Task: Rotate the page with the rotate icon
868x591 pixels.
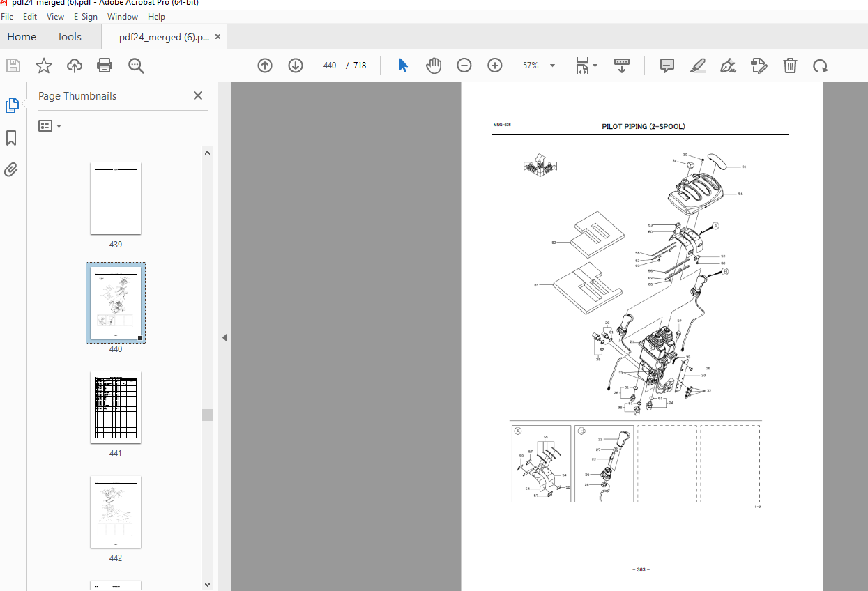Action: click(x=821, y=66)
